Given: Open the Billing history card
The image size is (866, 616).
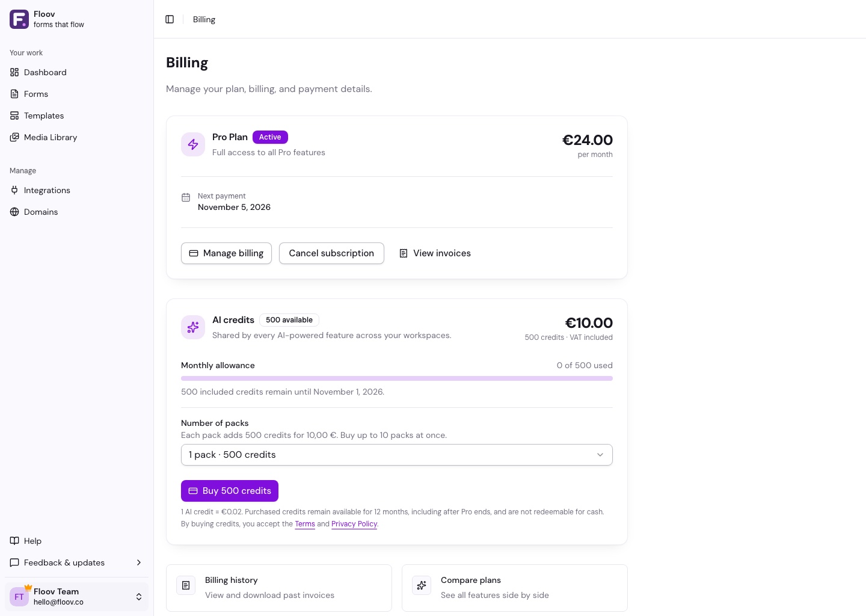Looking at the screenshot, I should (279, 588).
